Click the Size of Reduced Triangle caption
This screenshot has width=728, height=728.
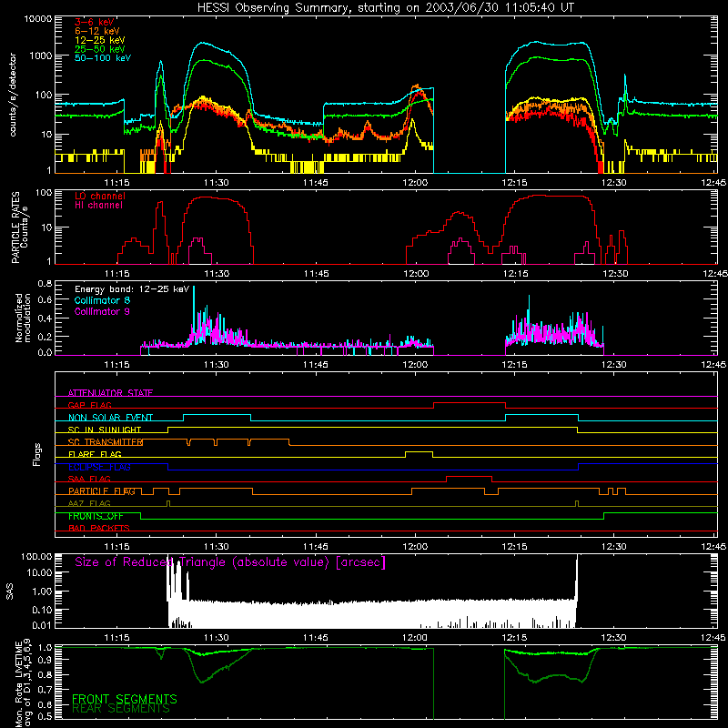pyautogui.click(x=230, y=562)
